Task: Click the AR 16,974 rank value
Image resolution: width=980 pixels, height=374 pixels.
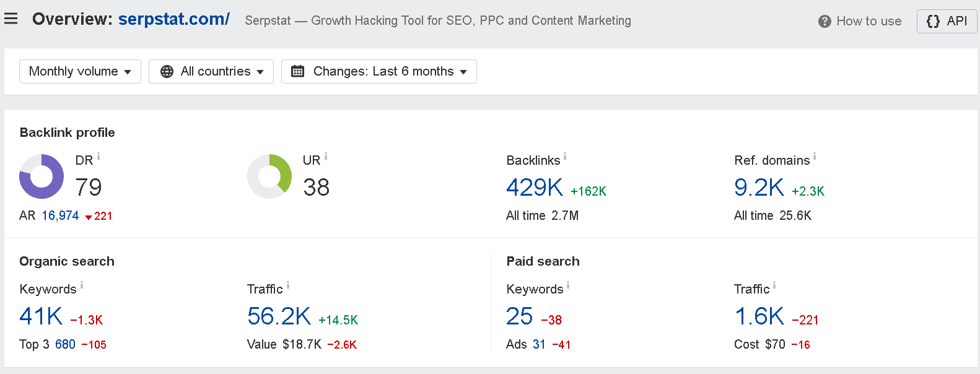Action: [x=60, y=215]
